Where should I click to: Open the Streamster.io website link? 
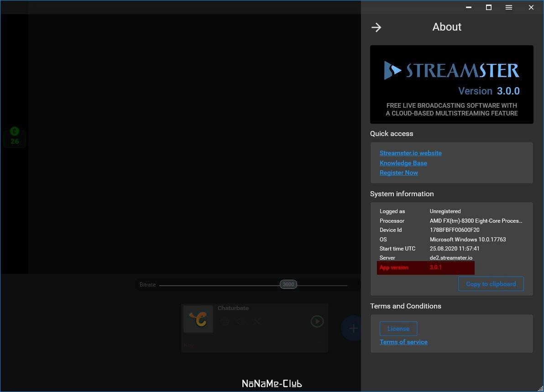(410, 153)
